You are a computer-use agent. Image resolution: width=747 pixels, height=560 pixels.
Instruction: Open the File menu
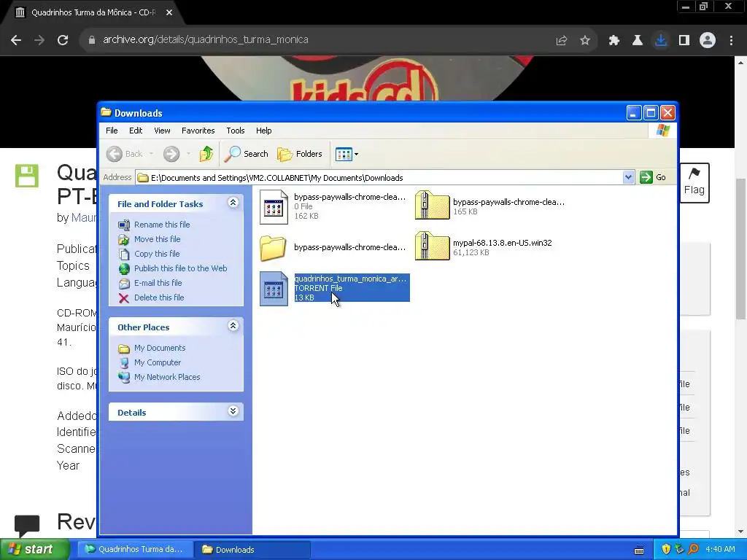click(112, 131)
